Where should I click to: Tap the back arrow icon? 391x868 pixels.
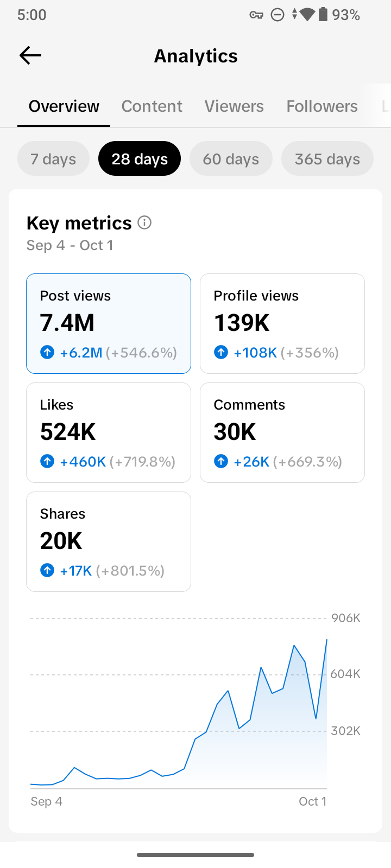click(x=30, y=55)
